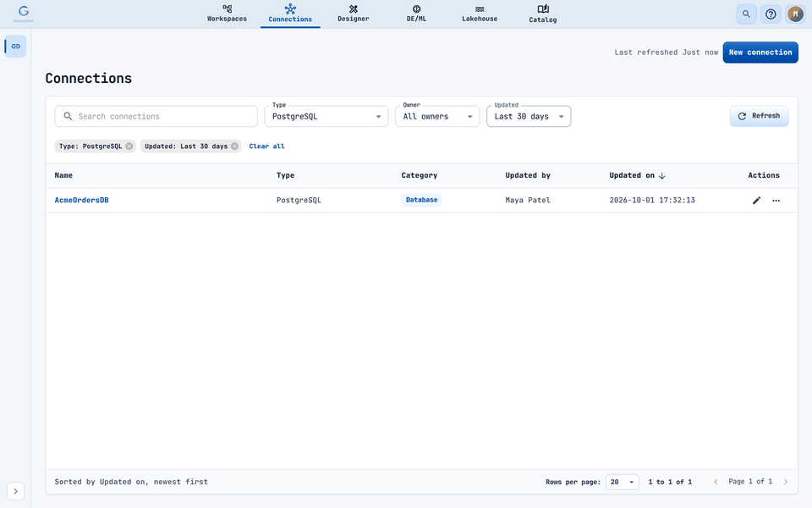
Task: Remove the Updated: Last 30 days chip
Action: (234, 146)
